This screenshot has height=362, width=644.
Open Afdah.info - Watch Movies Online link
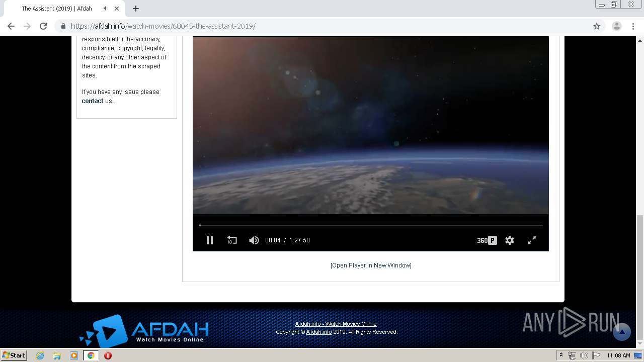point(336,324)
